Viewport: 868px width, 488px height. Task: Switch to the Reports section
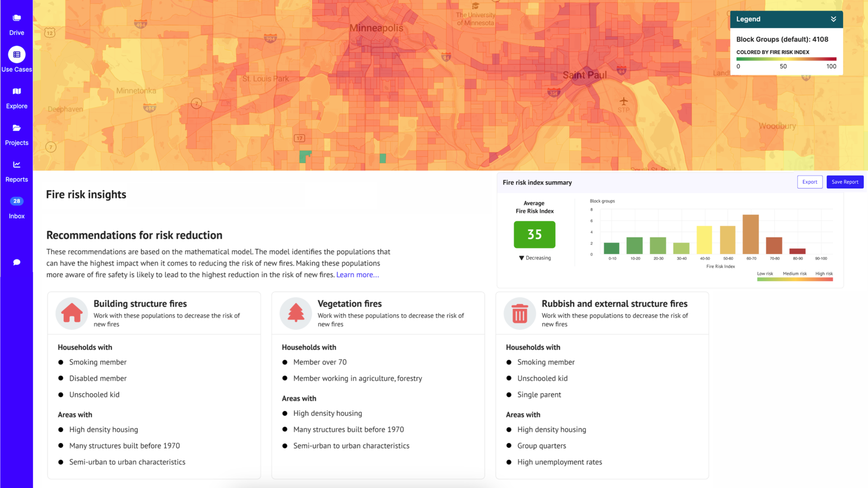click(16, 170)
